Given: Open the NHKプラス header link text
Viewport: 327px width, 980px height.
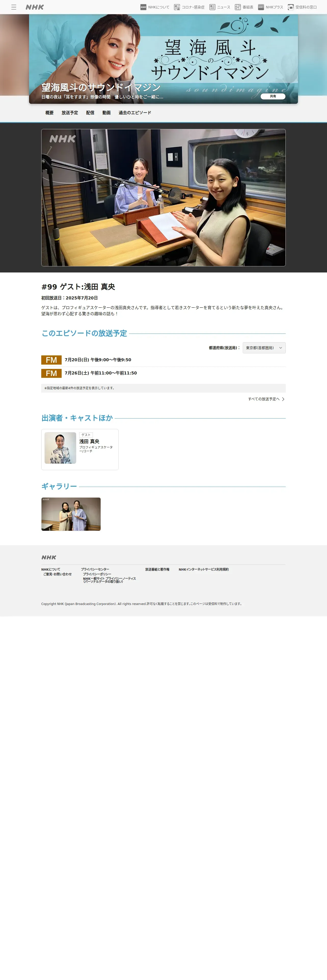Looking at the screenshot, I should pyautogui.click(x=275, y=7).
